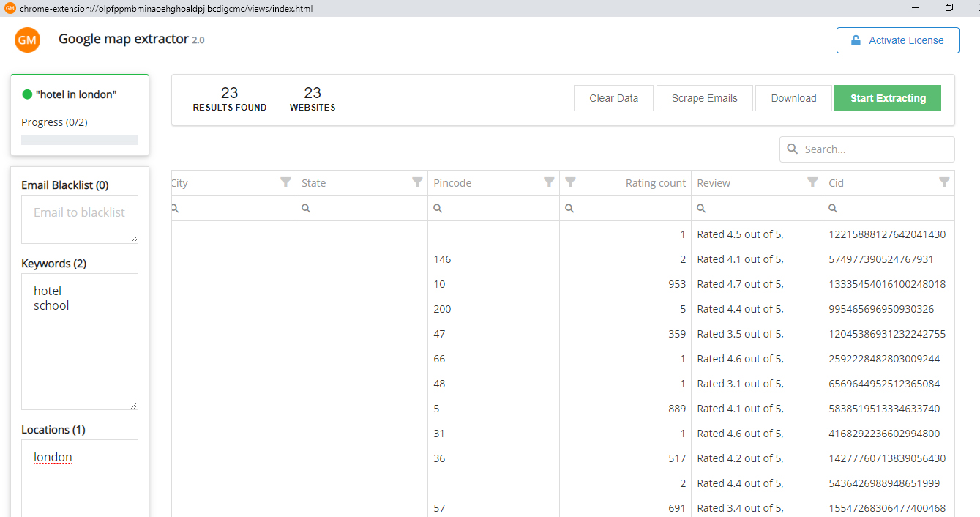Image resolution: width=980 pixels, height=517 pixels.
Task: Click Start Extracting button
Action: click(x=888, y=98)
